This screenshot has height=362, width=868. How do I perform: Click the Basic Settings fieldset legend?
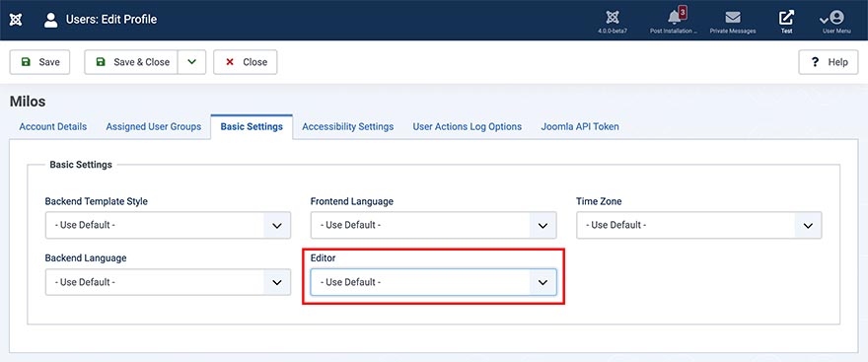click(81, 165)
